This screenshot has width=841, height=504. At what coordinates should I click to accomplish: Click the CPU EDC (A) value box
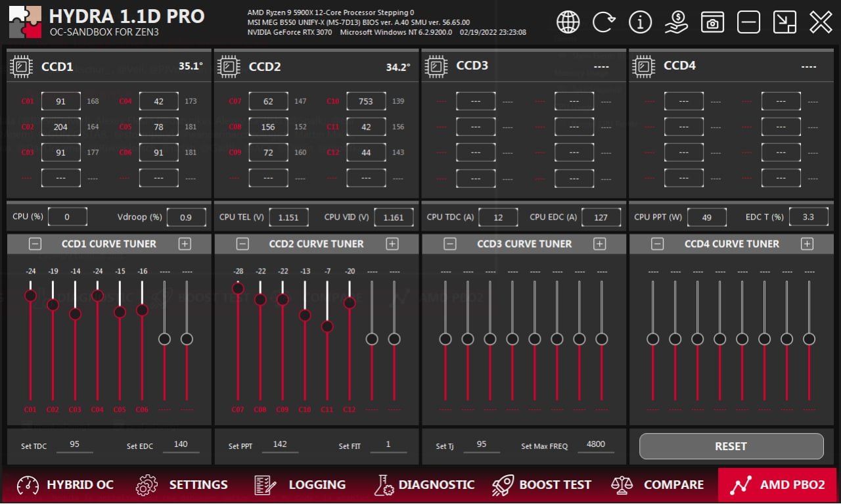(601, 218)
